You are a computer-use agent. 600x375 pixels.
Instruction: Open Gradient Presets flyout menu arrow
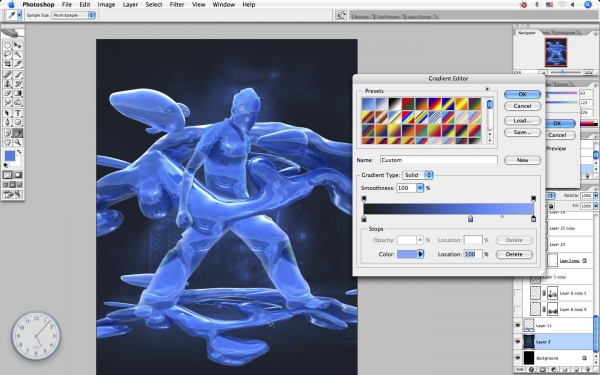click(487, 89)
